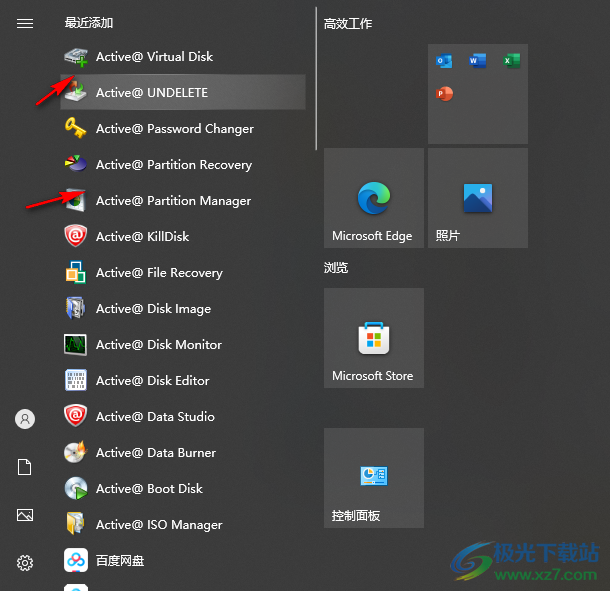Select Active@ Boot Disk text label
610x591 pixels.
(149, 489)
